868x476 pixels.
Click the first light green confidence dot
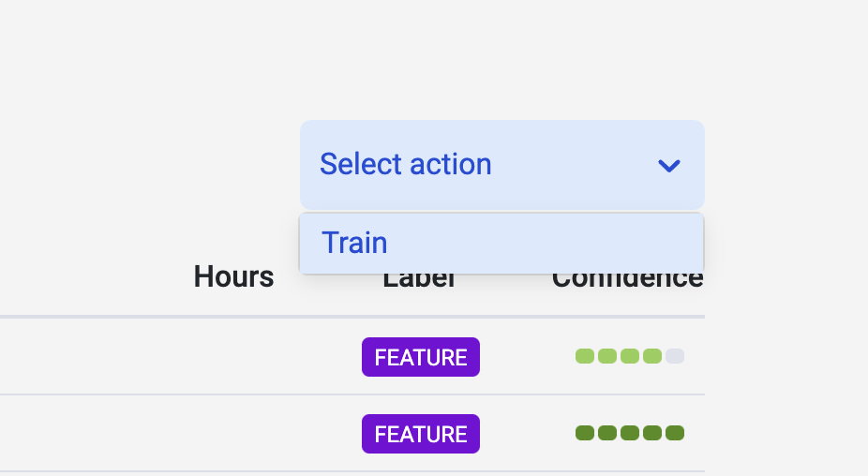[585, 356]
